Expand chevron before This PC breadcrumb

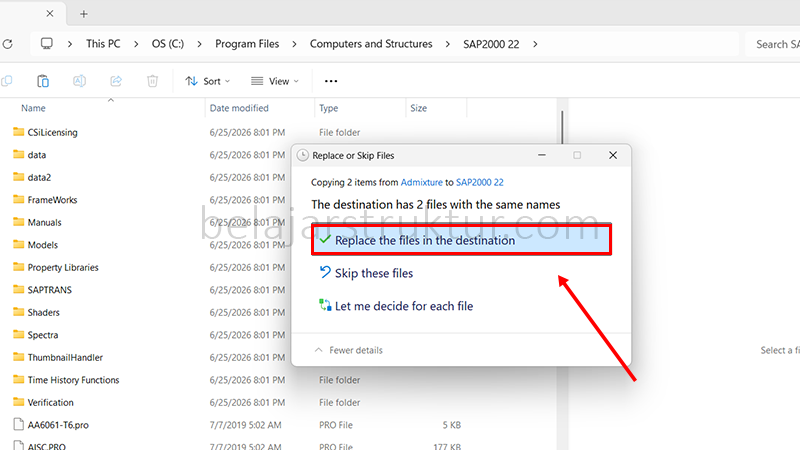tap(70, 44)
